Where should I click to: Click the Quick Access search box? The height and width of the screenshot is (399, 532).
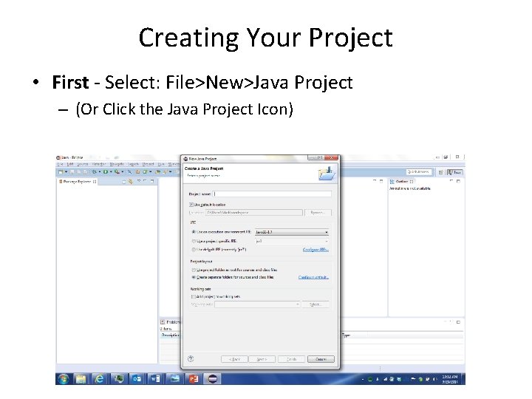[x=419, y=172]
